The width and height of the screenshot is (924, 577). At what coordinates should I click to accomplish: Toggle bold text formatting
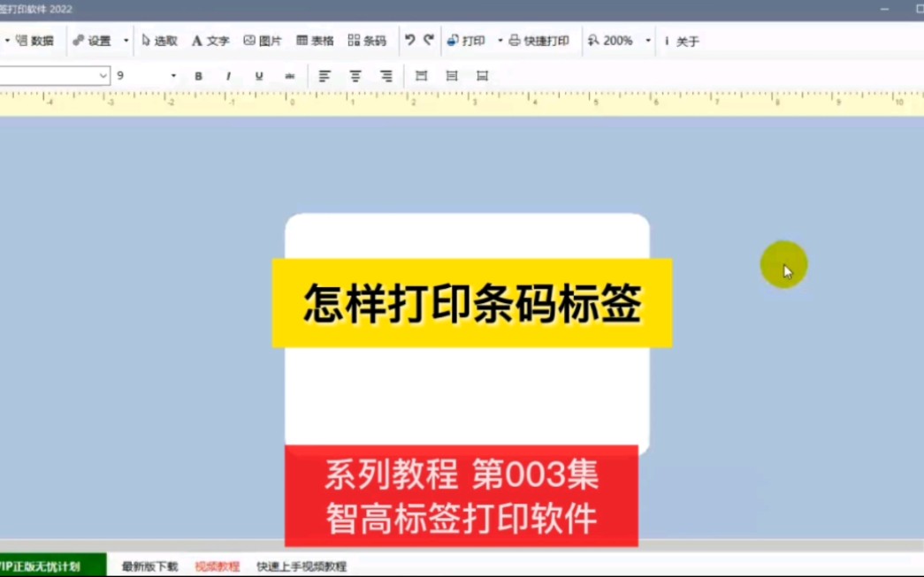point(198,76)
